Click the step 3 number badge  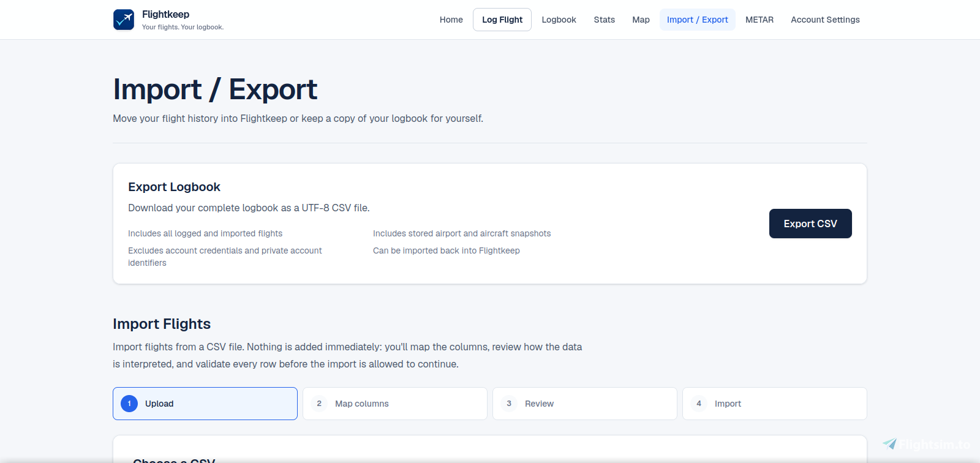pyautogui.click(x=509, y=404)
